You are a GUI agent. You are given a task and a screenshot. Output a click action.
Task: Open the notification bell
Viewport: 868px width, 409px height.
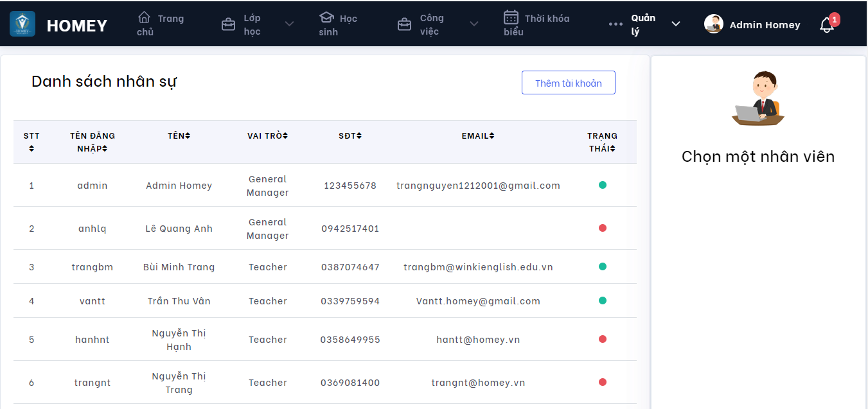pyautogui.click(x=827, y=25)
